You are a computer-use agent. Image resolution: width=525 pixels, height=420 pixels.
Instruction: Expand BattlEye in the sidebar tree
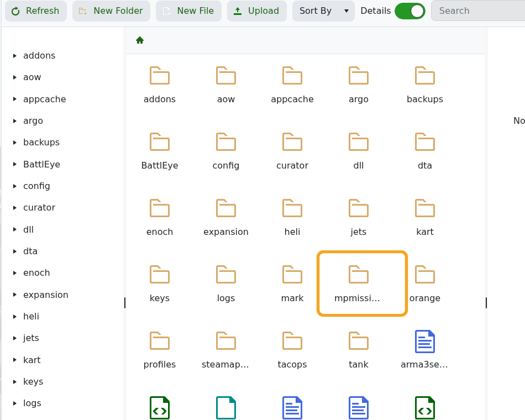(x=15, y=164)
